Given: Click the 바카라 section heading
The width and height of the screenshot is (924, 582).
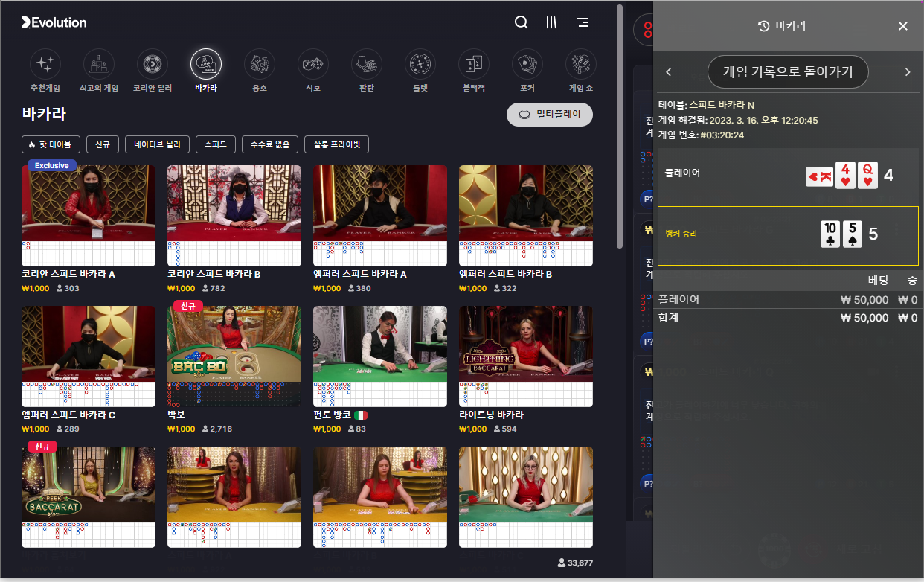Looking at the screenshot, I should point(44,115).
